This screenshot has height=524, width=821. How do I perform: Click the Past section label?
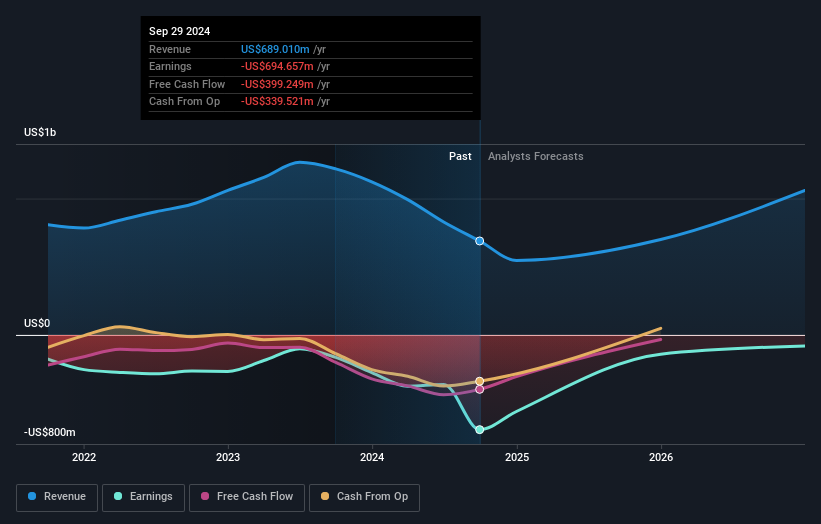(x=460, y=156)
